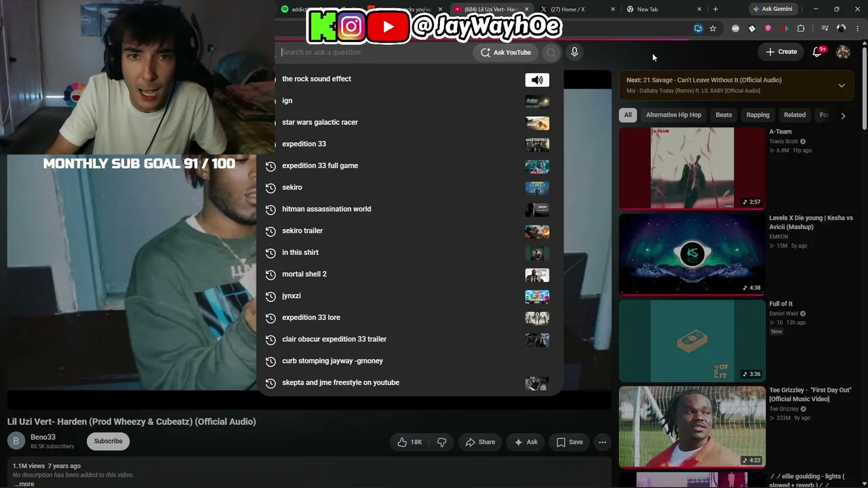Click the Create button
868x488 pixels.
tap(781, 52)
